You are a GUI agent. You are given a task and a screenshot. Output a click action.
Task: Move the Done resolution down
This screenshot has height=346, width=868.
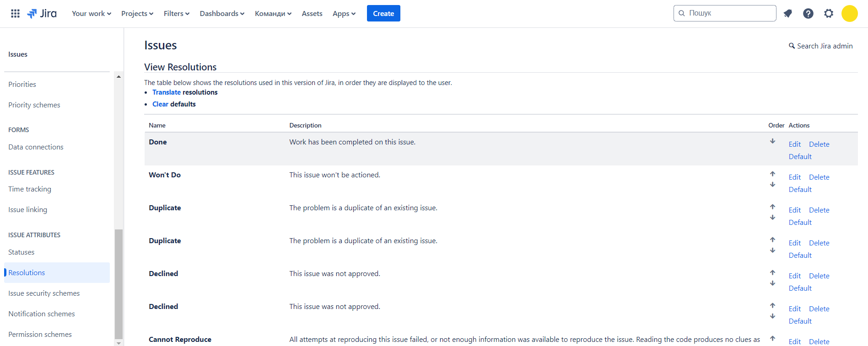(x=772, y=141)
